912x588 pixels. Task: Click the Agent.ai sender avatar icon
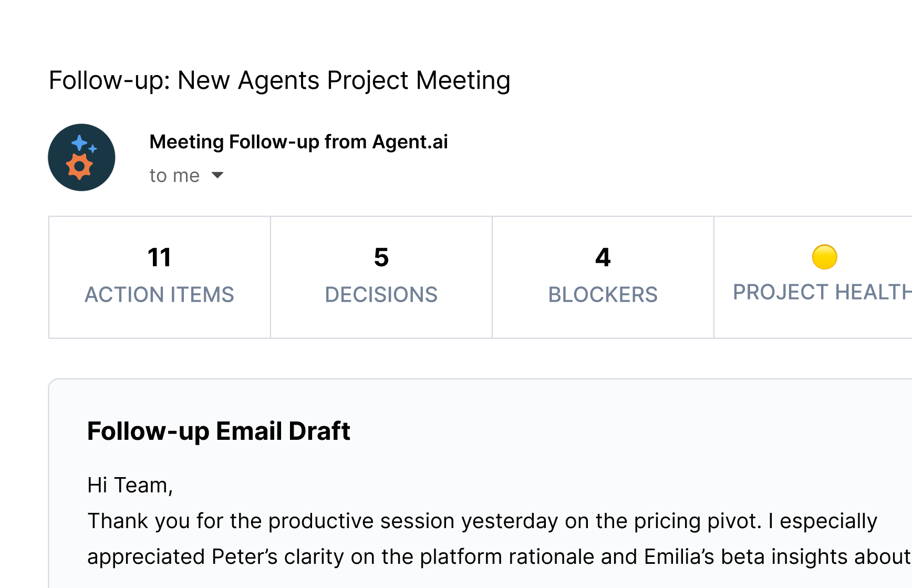81,158
